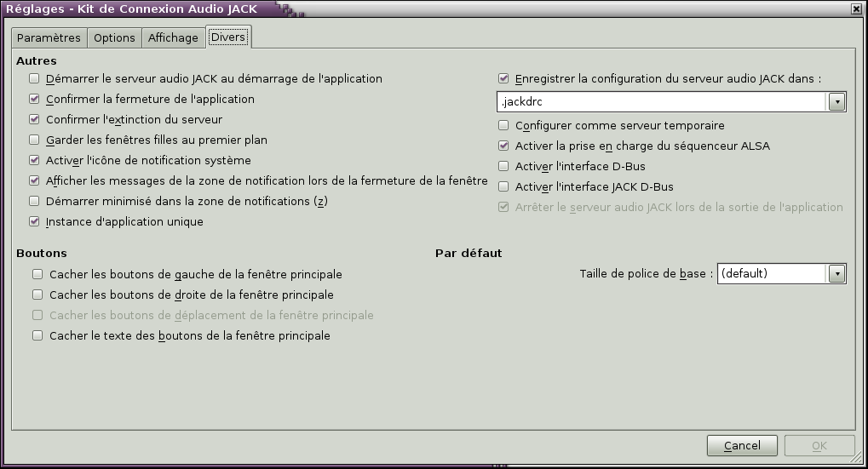Enable Configurer comme serveur temporaire

pos(503,125)
